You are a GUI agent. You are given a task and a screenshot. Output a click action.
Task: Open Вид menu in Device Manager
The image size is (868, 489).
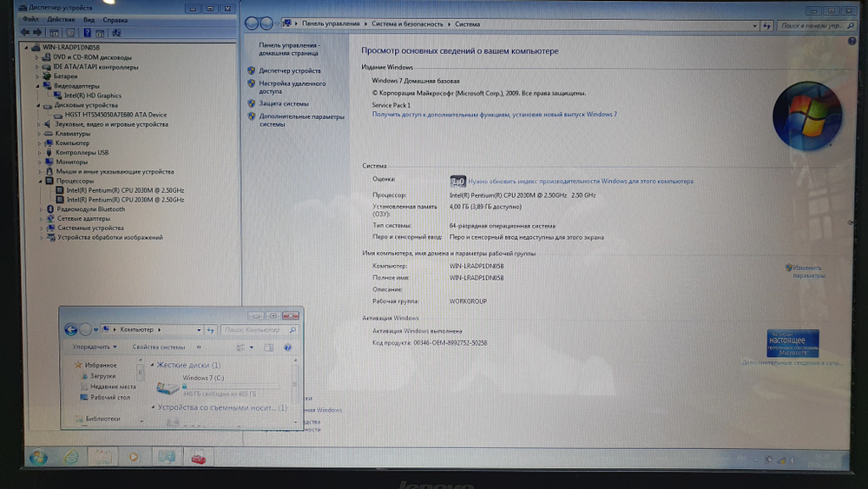click(x=89, y=20)
